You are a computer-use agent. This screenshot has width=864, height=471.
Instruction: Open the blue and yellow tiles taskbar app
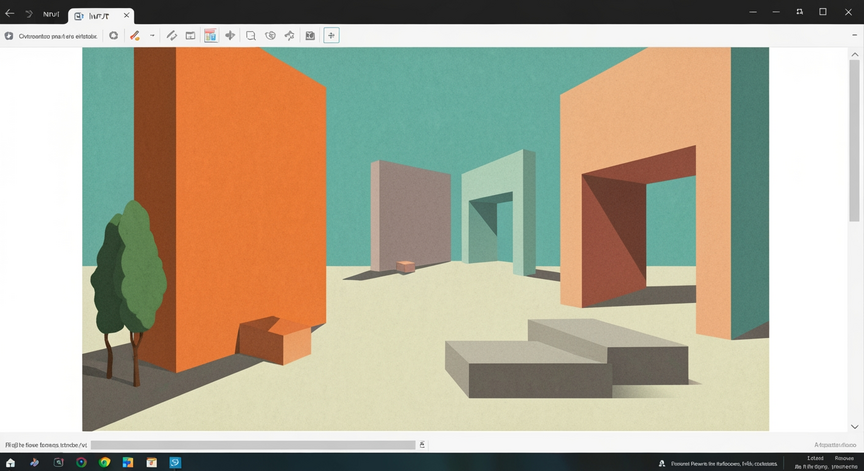[128, 463]
